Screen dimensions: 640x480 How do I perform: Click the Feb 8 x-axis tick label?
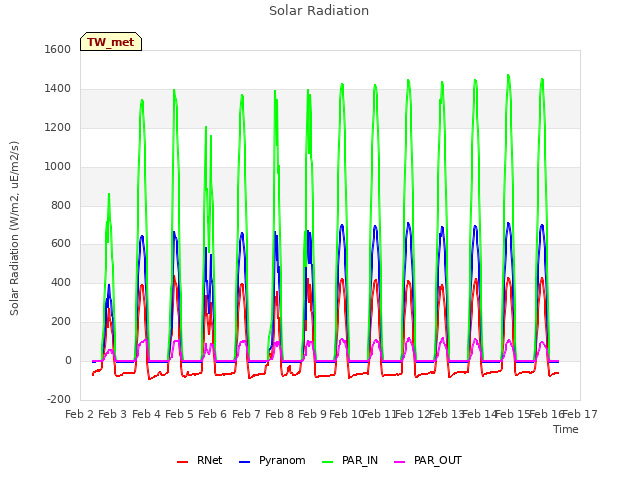point(280,414)
